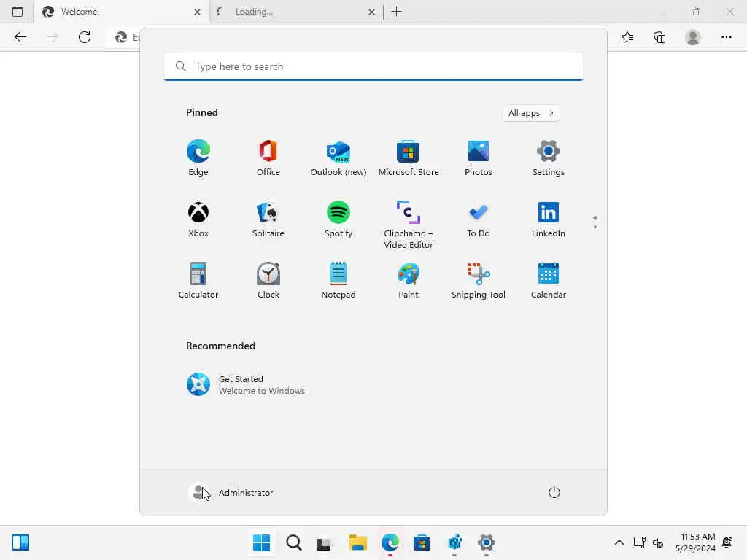Switch to Edge on the taskbar
This screenshot has width=747, height=560.
point(390,542)
